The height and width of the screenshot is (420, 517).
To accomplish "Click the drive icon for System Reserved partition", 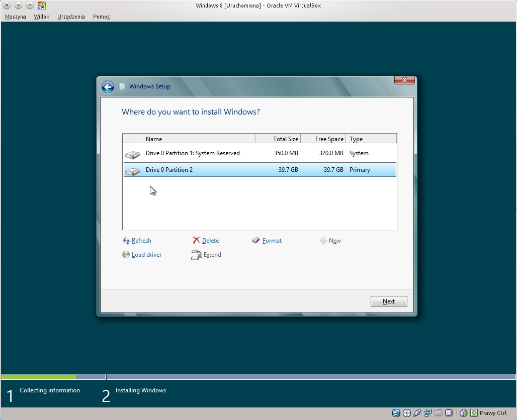I will pos(133,155).
